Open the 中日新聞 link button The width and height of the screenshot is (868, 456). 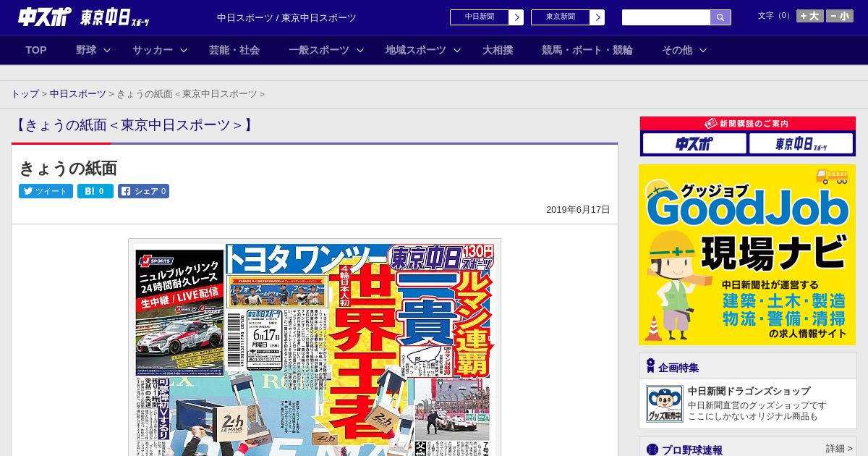(x=480, y=17)
